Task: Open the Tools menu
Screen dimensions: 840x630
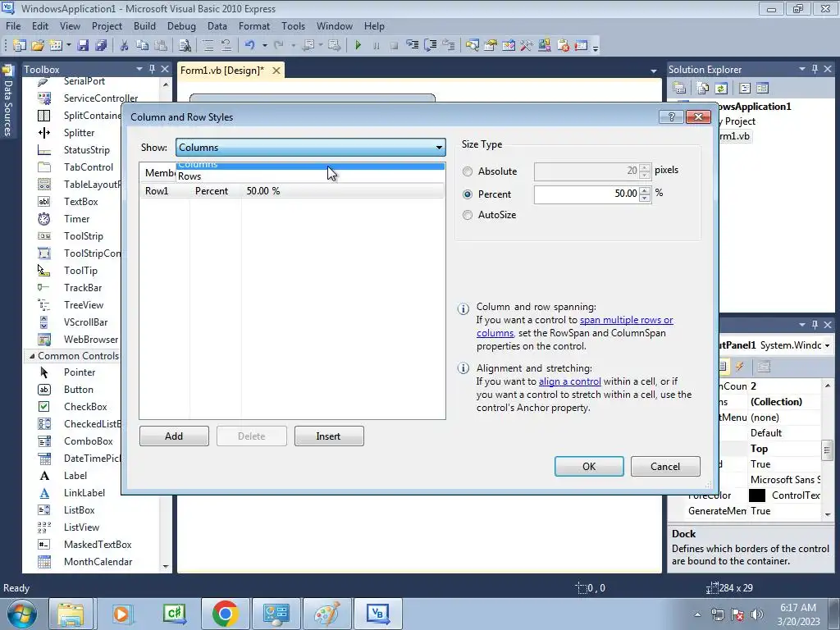Action: (293, 25)
